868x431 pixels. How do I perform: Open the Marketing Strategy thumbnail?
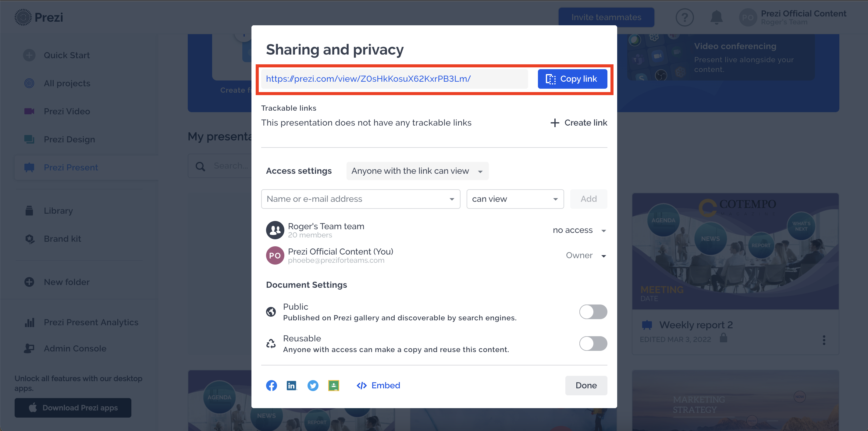735,400
